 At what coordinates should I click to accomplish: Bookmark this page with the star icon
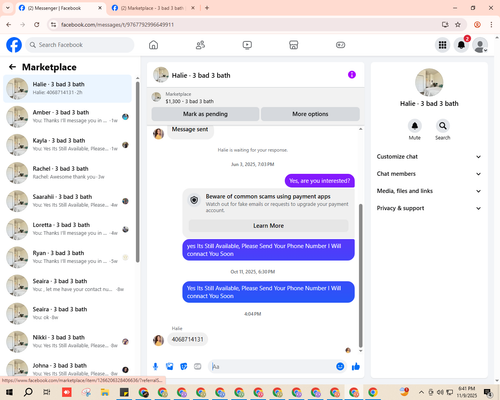(x=458, y=24)
